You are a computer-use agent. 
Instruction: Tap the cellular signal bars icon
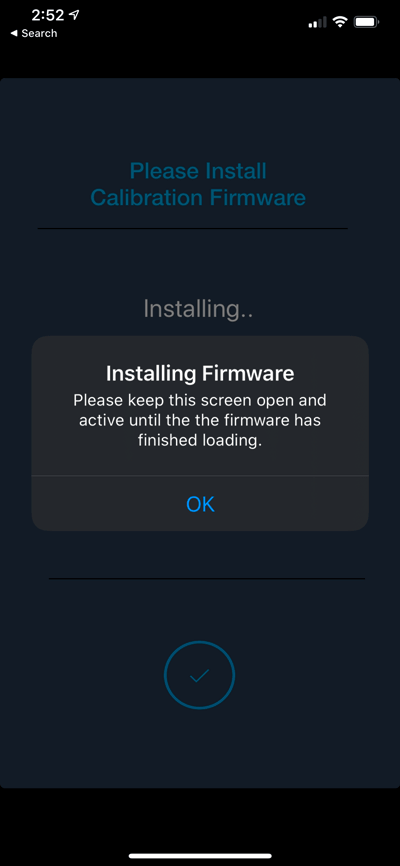point(317,23)
